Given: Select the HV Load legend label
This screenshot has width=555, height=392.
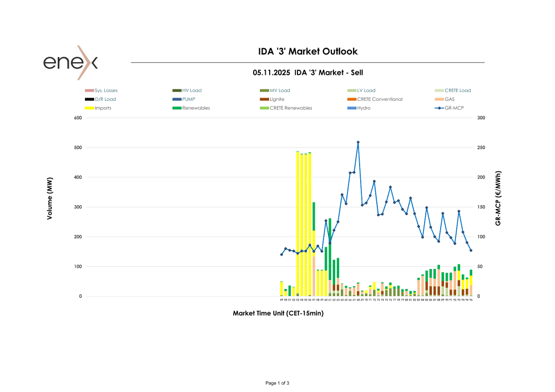Looking at the screenshot, I should [x=191, y=90].
